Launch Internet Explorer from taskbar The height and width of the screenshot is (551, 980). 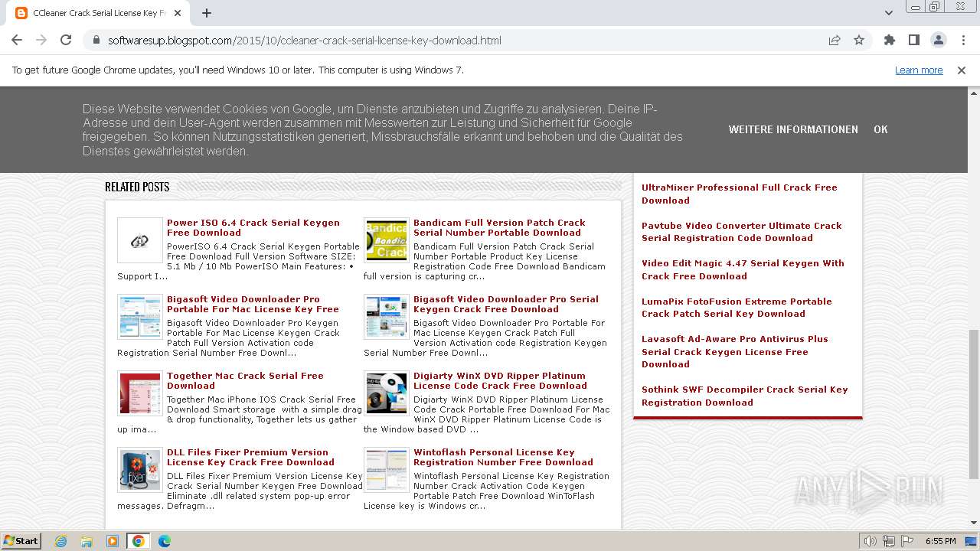[61, 541]
